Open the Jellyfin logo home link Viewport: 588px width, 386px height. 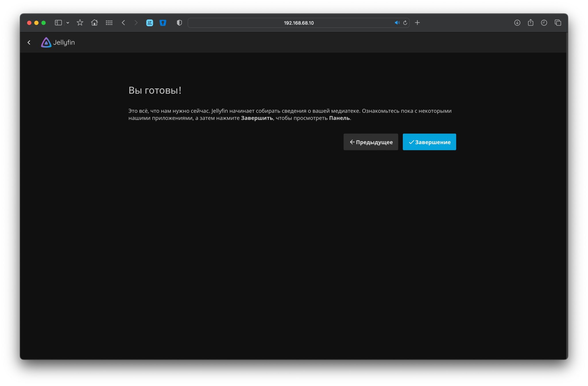(x=58, y=42)
